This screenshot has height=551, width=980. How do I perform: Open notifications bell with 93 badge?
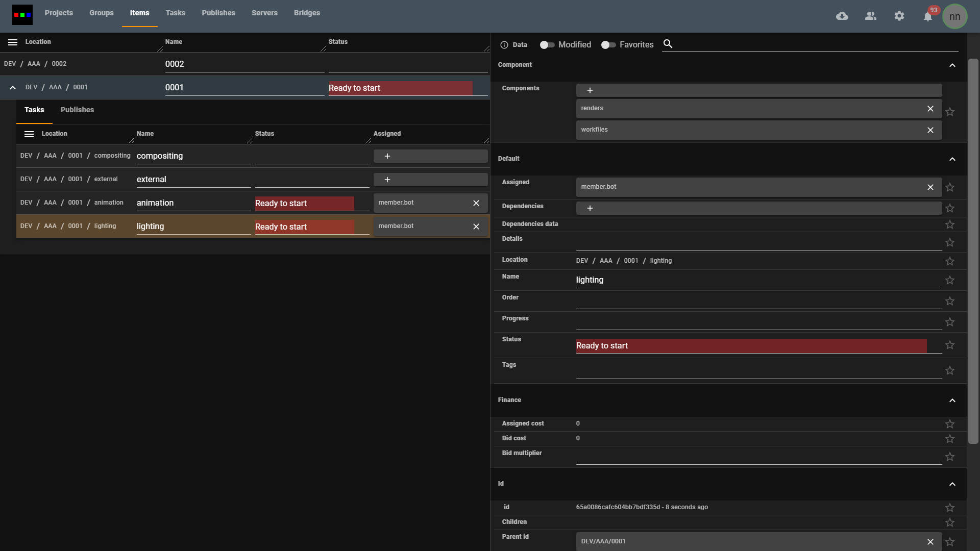pyautogui.click(x=928, y=17)
